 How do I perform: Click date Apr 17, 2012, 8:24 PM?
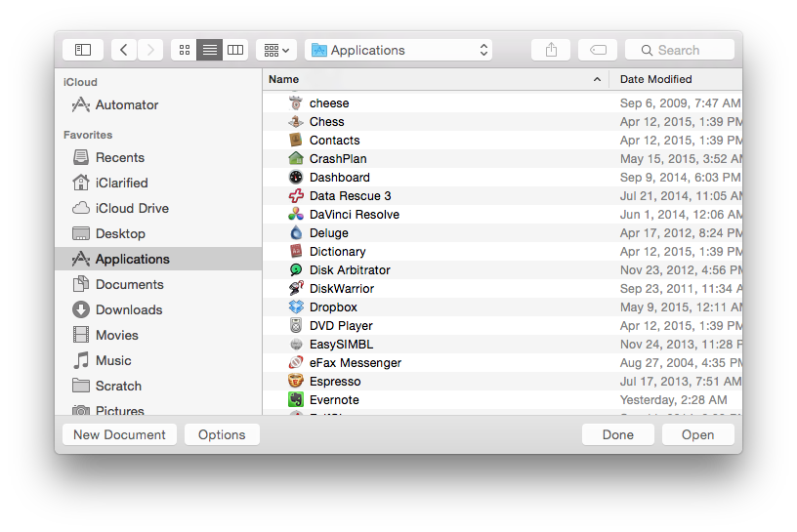[681, 232]
